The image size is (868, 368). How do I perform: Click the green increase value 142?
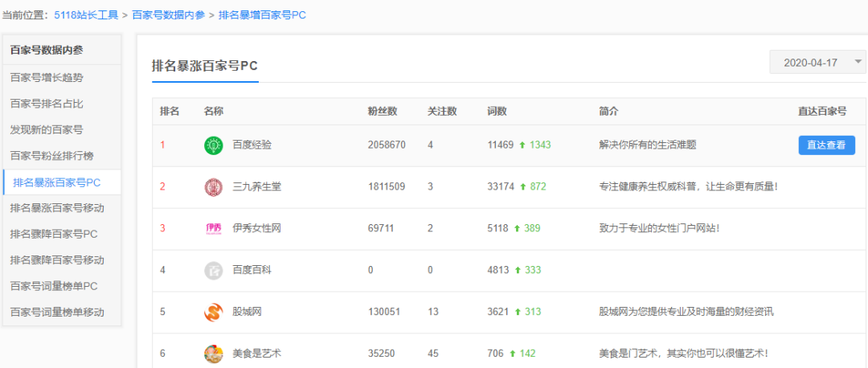(x=527, y=353)
